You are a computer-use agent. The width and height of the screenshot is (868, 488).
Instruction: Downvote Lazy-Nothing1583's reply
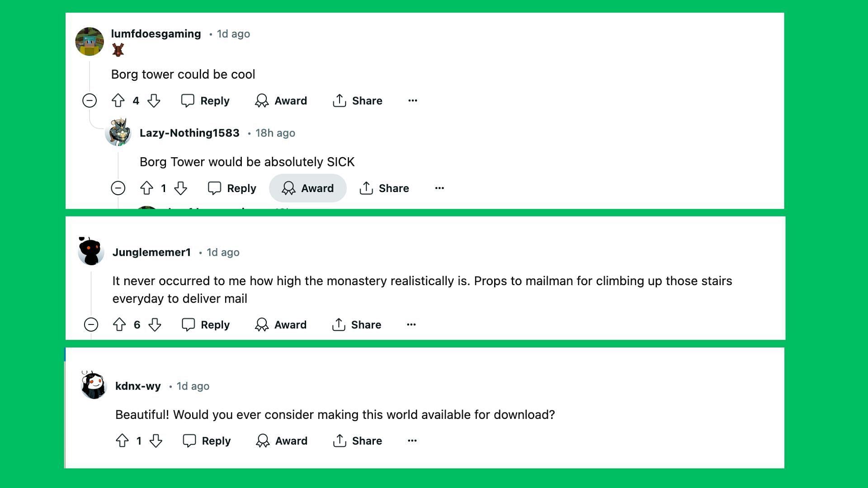point(180,188)
